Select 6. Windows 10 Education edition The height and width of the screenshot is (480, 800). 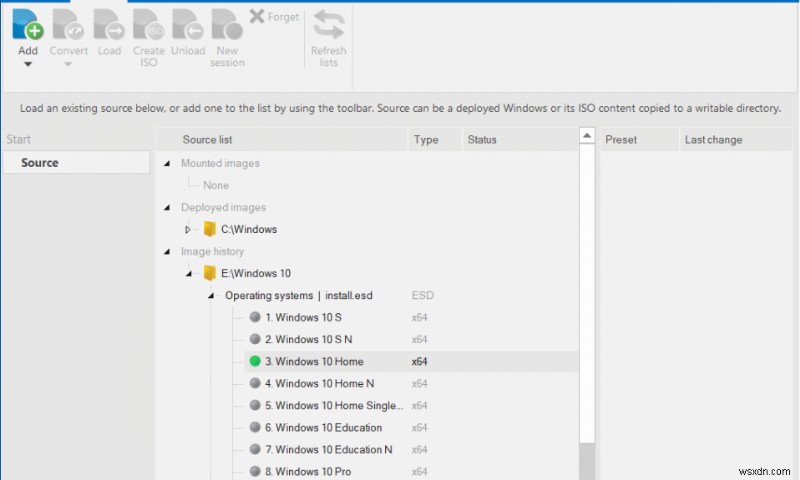coord(323,427)
